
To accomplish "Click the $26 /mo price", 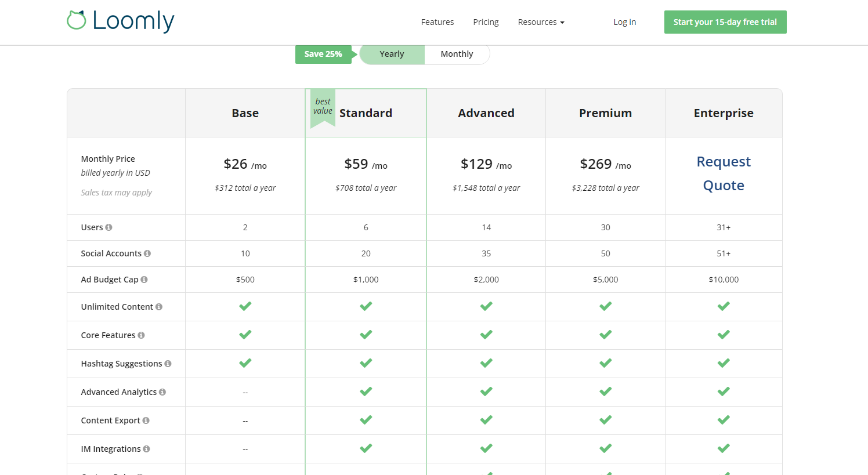I will 245,164.
